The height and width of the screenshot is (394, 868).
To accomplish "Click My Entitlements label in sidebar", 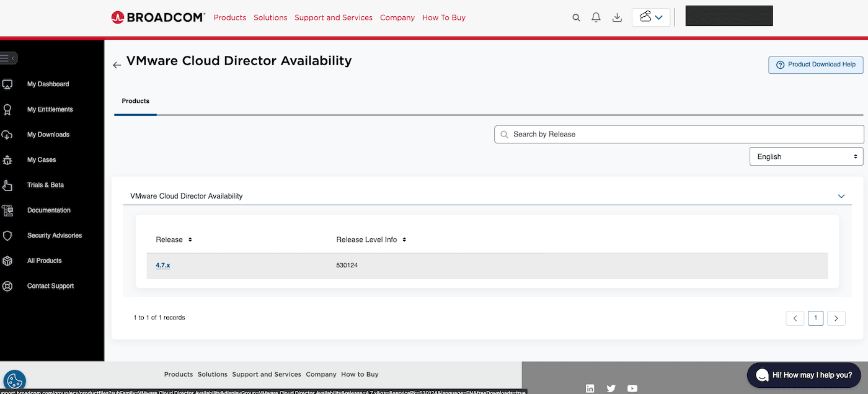I will (x=50, y=110).
